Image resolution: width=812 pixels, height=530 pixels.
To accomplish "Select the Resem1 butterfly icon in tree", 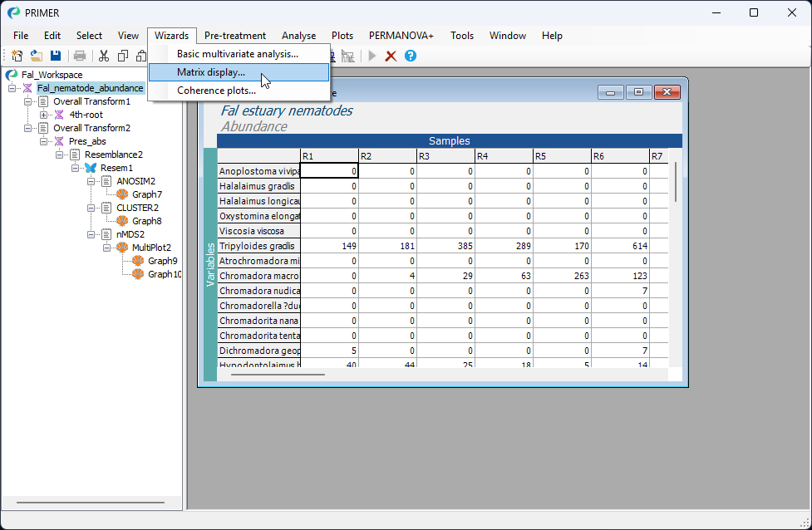I will (91, 168).
